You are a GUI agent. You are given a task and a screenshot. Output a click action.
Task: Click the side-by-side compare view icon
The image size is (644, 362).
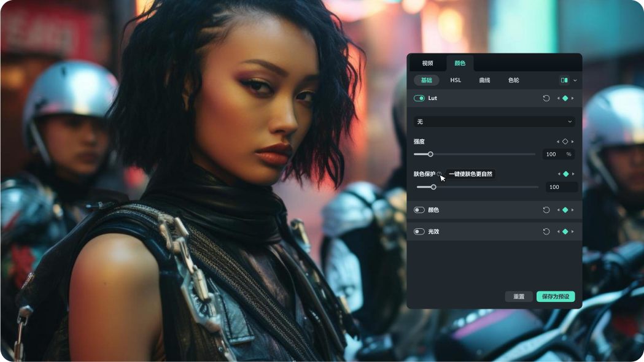tap(564, 80)
